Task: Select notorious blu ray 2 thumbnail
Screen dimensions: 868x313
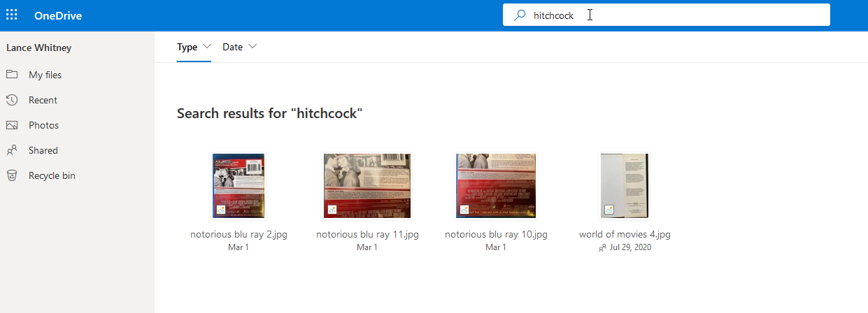Action: point(239,186)
